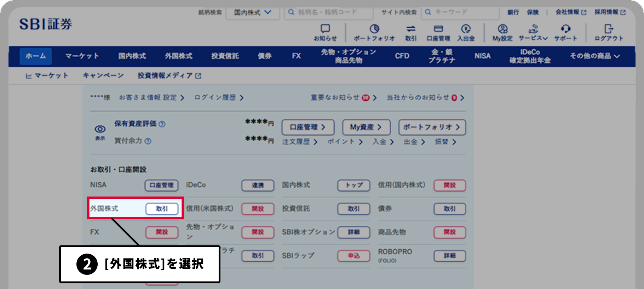Click the 外国株式 取引 button
Viewport: 644px width, 289px height.
point(162,209)
